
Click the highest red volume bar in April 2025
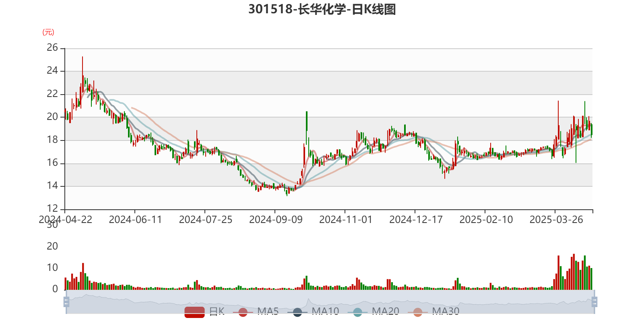tap(574, 272)
